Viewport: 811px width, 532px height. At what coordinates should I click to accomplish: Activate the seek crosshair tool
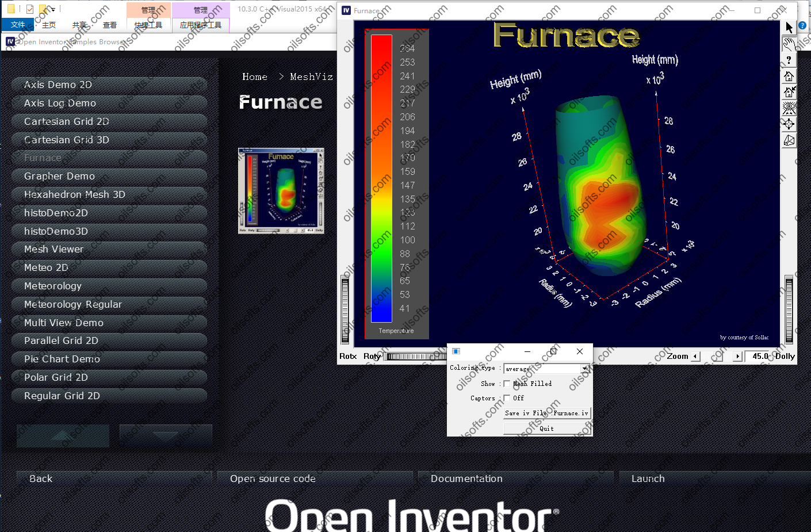[789, 124]
